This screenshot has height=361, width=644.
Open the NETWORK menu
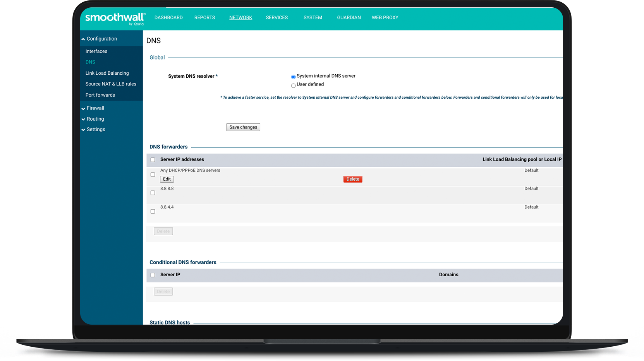pos(240,17)
